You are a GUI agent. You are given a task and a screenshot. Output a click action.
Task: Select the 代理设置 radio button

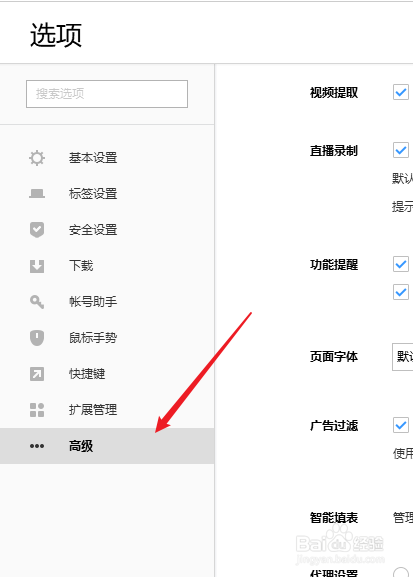click(x=401, y=572)
